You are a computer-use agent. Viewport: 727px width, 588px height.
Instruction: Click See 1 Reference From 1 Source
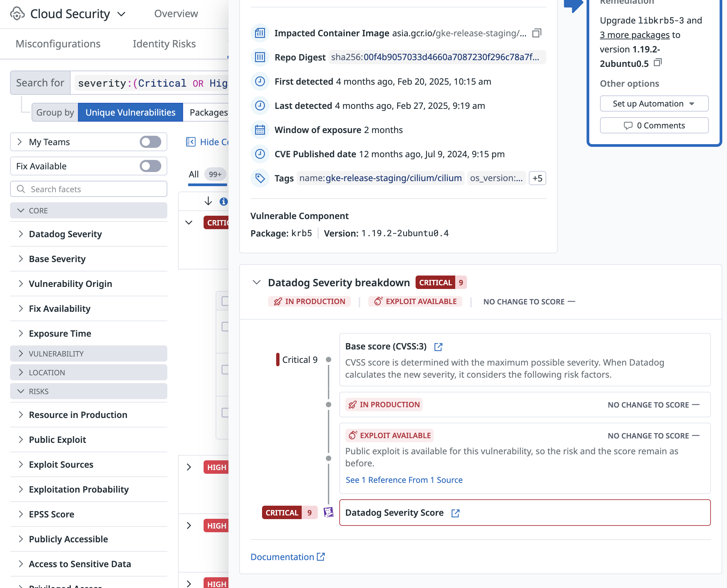(403, 479)
